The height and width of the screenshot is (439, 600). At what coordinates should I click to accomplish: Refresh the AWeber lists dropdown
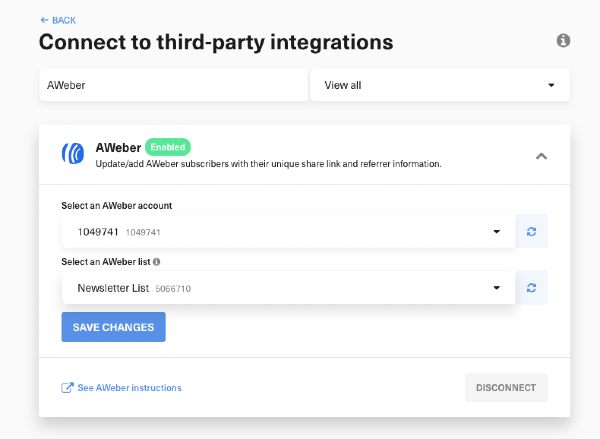click(531, 288)
